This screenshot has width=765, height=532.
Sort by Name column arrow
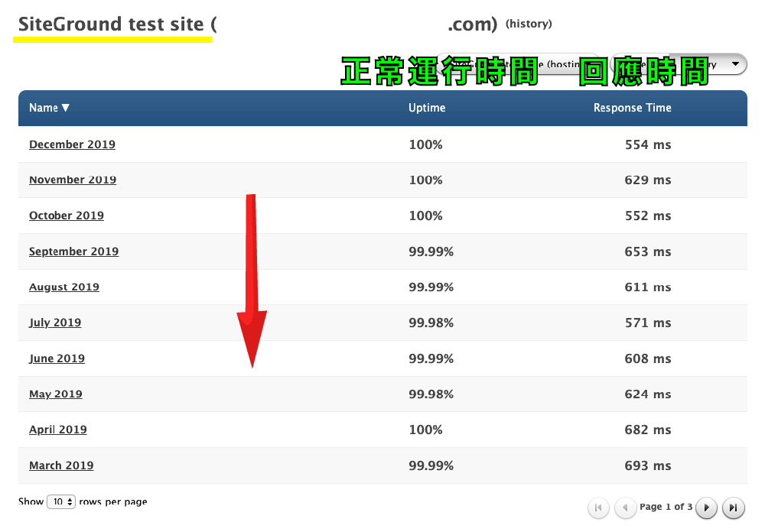(65, 108)
